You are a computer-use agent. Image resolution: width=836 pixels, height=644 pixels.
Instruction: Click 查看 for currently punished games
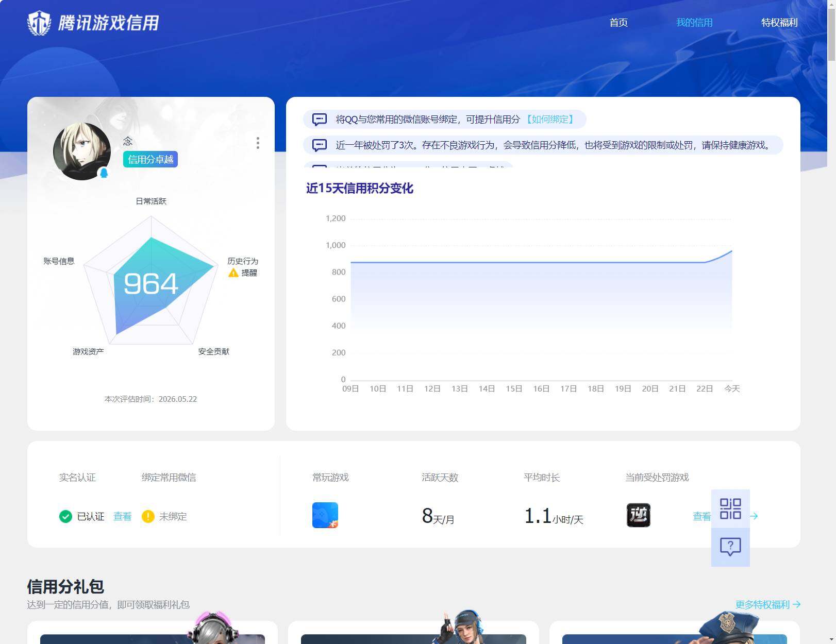(701, 516)
